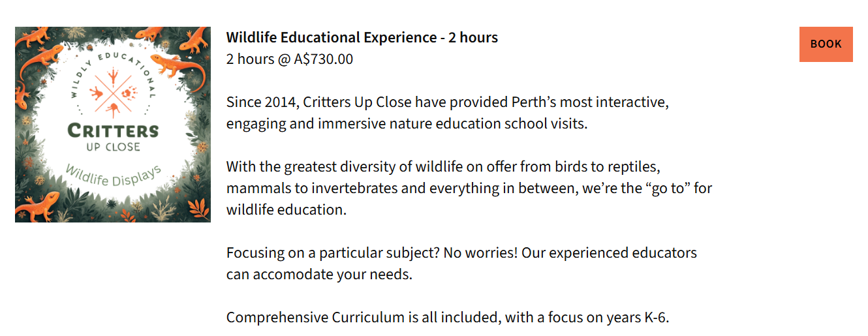Click the paragraph starting "Since 2014"

(x=448, y=113)
